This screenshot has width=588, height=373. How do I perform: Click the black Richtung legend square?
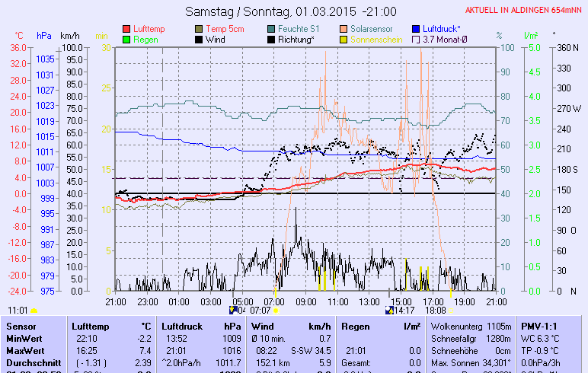(x=272, y=40)
